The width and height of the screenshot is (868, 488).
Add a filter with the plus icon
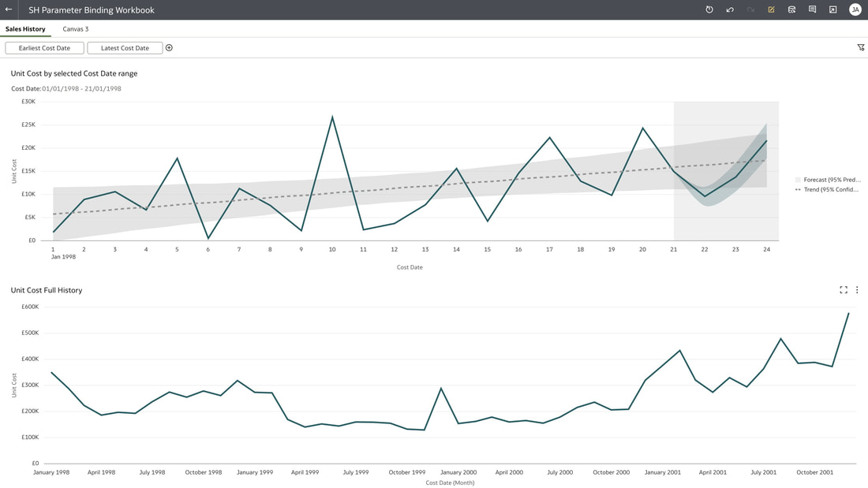pyautogui.click(x=169, y=47)
